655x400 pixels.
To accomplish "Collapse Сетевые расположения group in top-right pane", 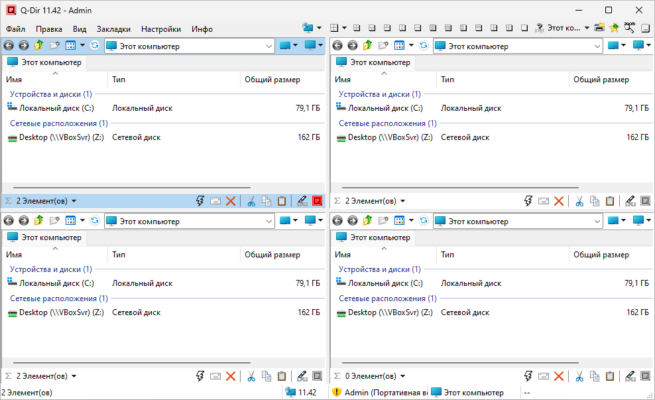I will pos(387,123).
